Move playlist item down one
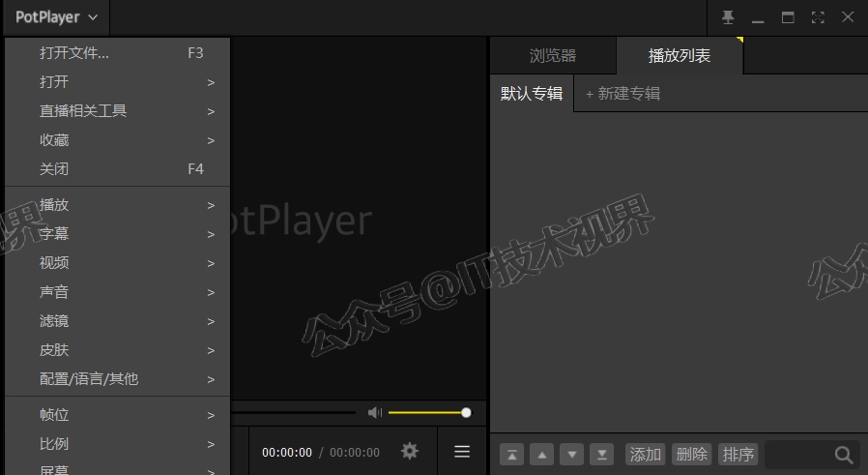Viewport: 868px width, 475px height. click(572, 455)
